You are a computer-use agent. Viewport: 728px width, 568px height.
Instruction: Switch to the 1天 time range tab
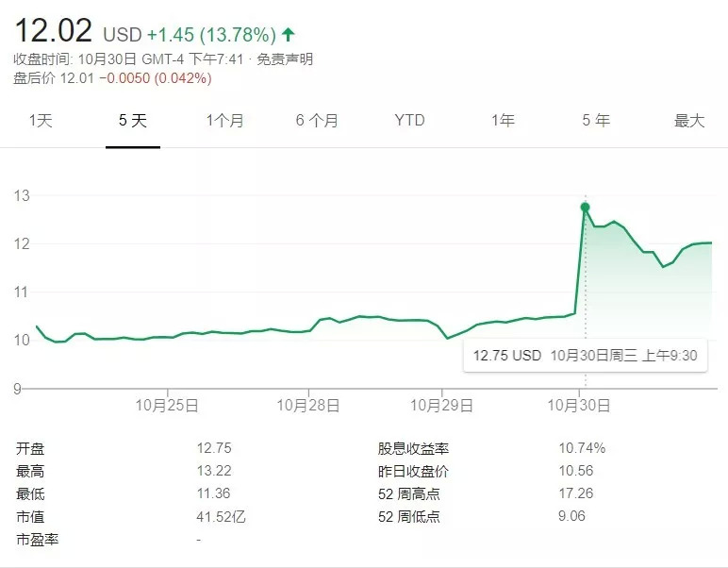pyautogui.click(x=41, y=121)
